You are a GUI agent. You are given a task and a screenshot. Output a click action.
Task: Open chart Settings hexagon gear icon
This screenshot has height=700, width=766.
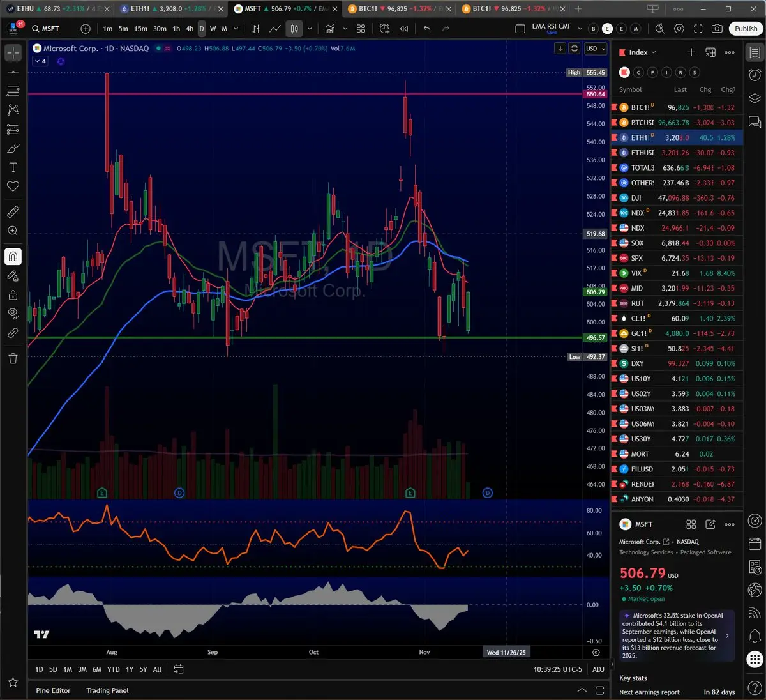pyautogui.click(x=679, y=29)
